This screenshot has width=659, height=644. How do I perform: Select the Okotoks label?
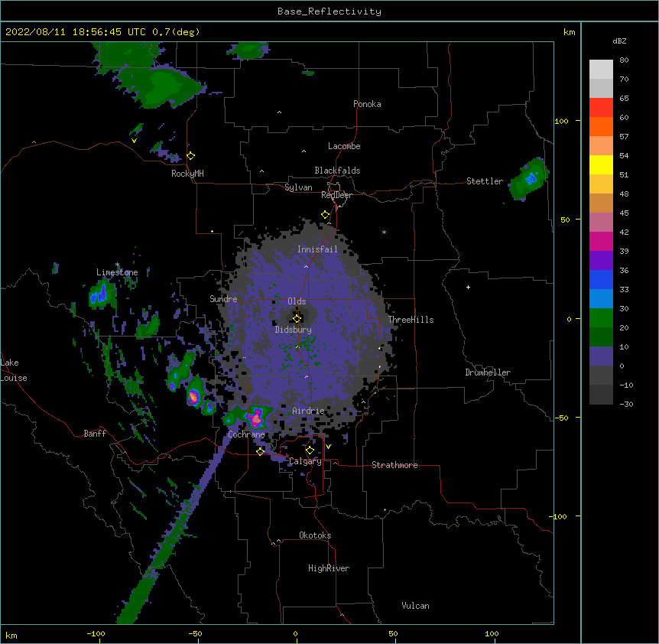pyautogui.click(x=315, y=535)
